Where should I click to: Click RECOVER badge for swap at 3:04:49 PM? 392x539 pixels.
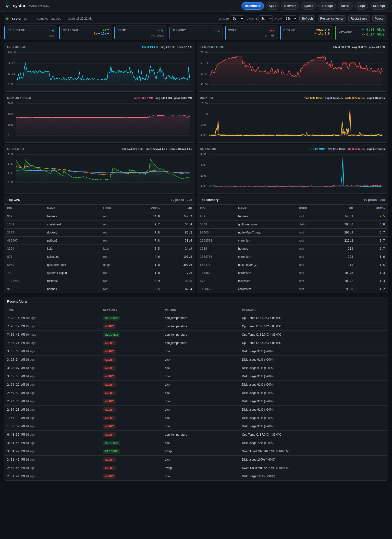pyautogui.click(x=111, y=451)
